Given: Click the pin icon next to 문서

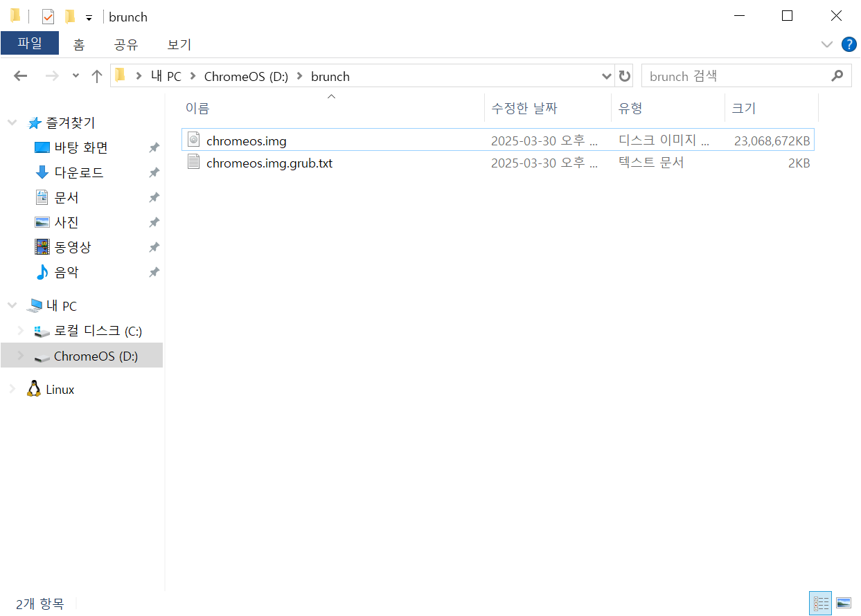Looking at the screenshot, I should tap(154, 198).
